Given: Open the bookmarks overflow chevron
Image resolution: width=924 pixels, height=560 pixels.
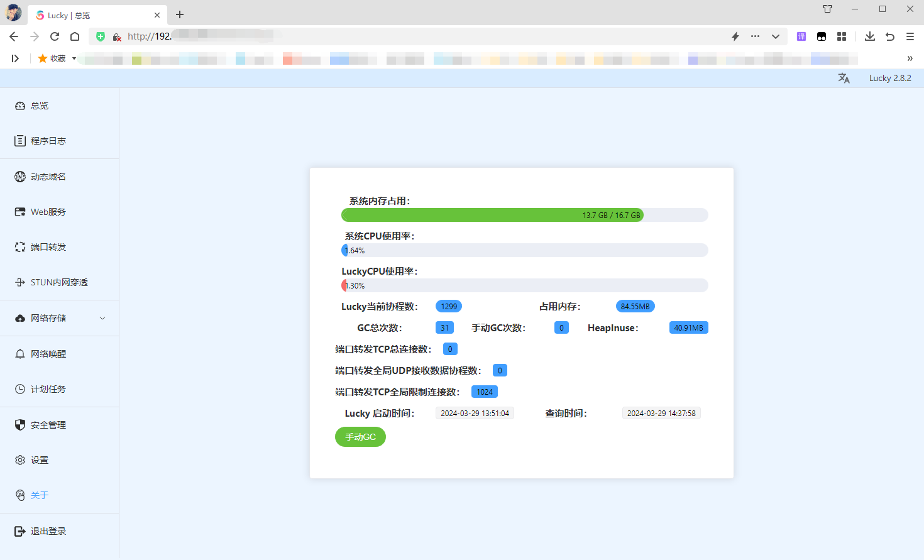Looking at the screenshot, I should (910, 58).
